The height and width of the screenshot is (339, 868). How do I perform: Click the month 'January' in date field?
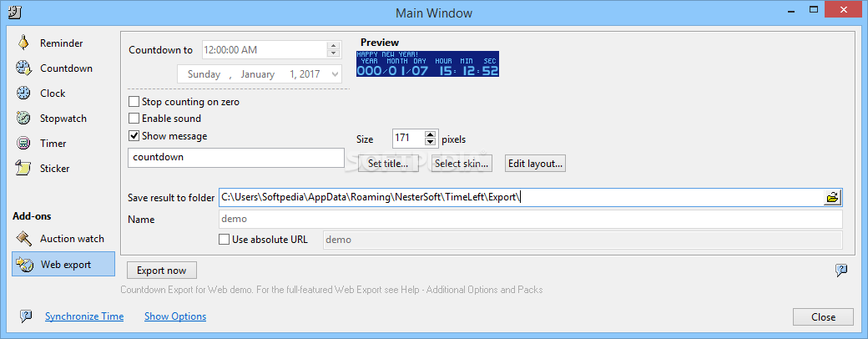[257, 74]
